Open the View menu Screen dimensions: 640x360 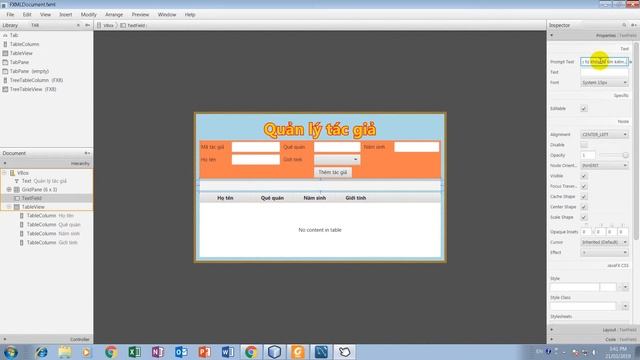45,15
